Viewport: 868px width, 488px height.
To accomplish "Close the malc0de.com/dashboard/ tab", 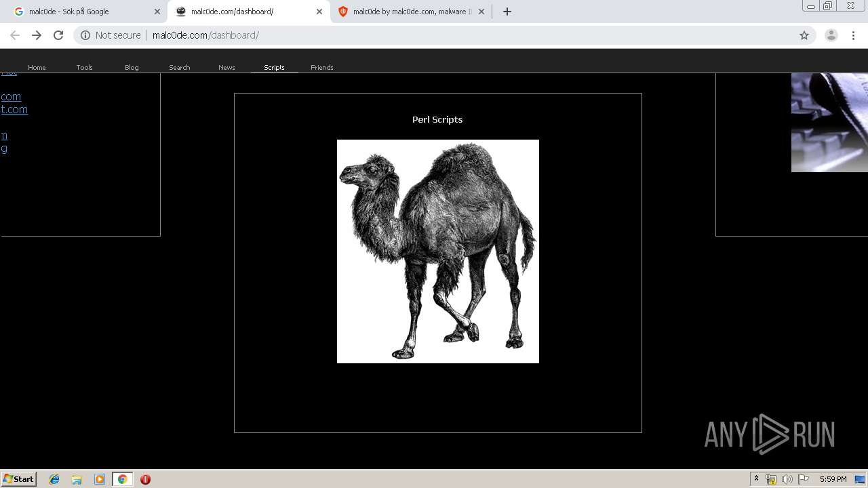I will click(319, 12).
